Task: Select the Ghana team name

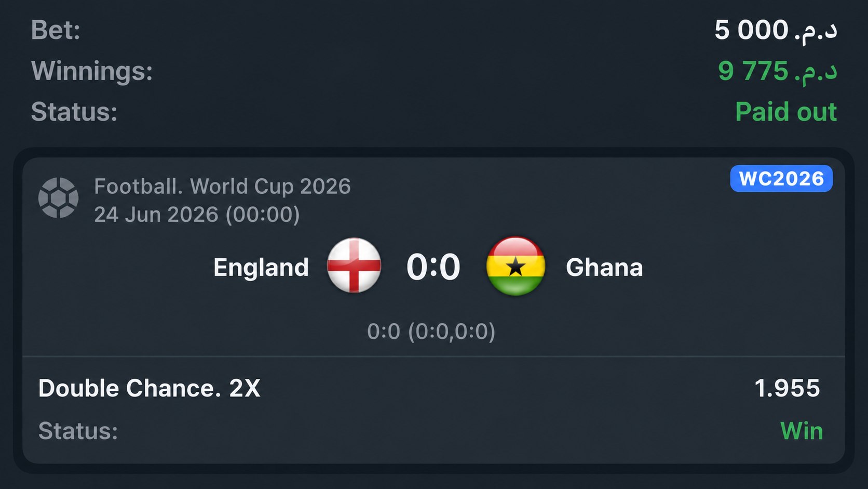Action: click(604, 268)
